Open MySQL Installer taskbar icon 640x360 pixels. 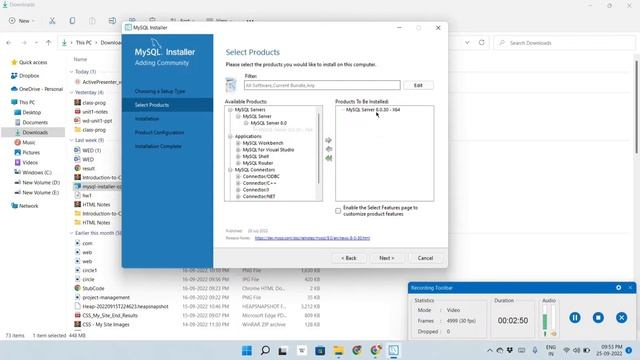pos(393,350)
